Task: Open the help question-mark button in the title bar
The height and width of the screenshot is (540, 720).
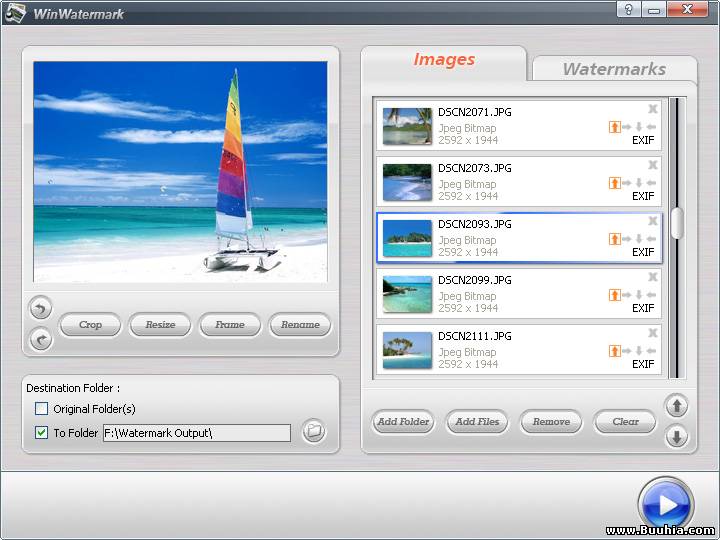Action: 629,9
